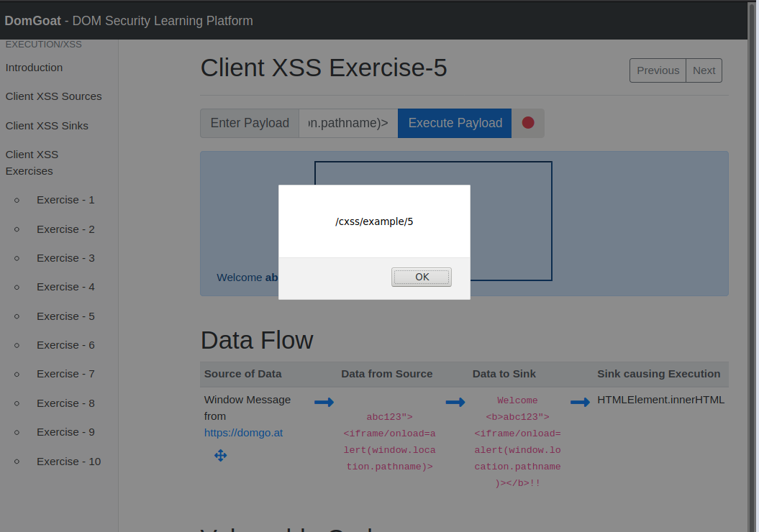Image resolution: width=759 pixels, height=532 pixels.
Task: Click first blue arrow in Data Flow
Action: pos(324,403)
